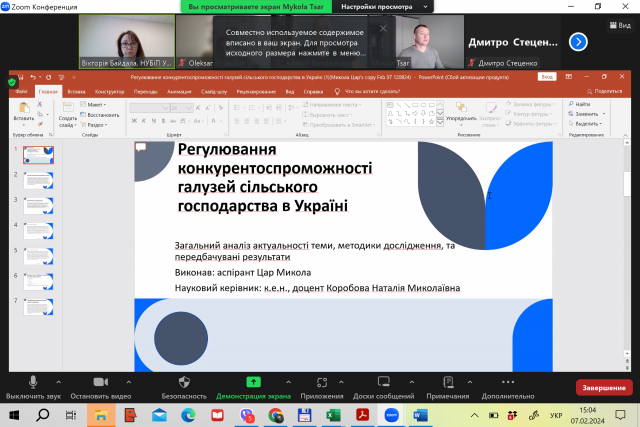640x427 pixels.
Task: Expand audio options arrow beside microphone
Action: (x=58, y=382)
